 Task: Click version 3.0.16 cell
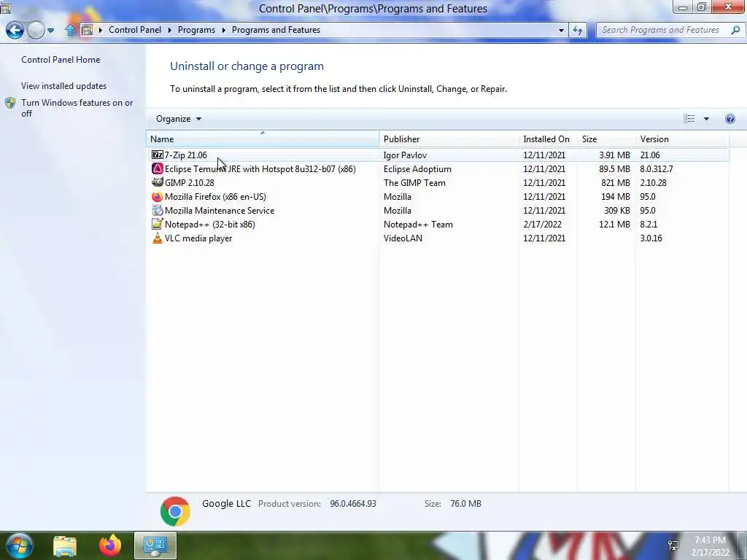[651, 238]
